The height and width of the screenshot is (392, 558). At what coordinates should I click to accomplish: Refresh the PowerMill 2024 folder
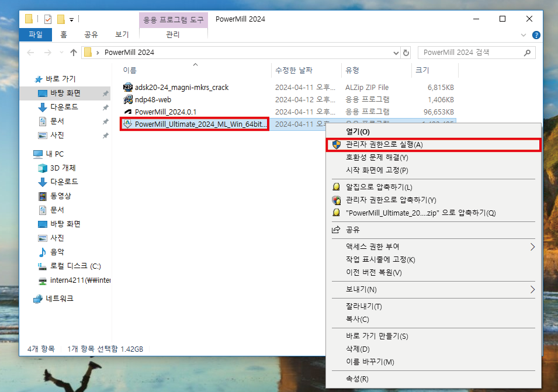click(406, 53)
